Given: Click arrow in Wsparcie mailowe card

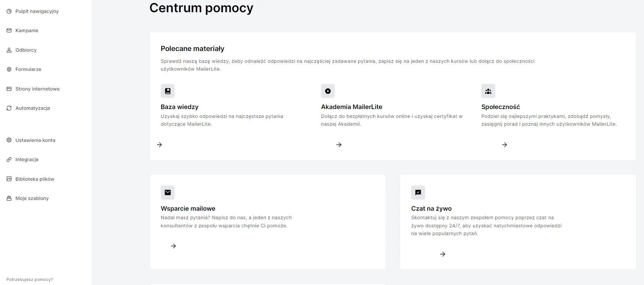Looking at the screenshot, I should (173, 246).
